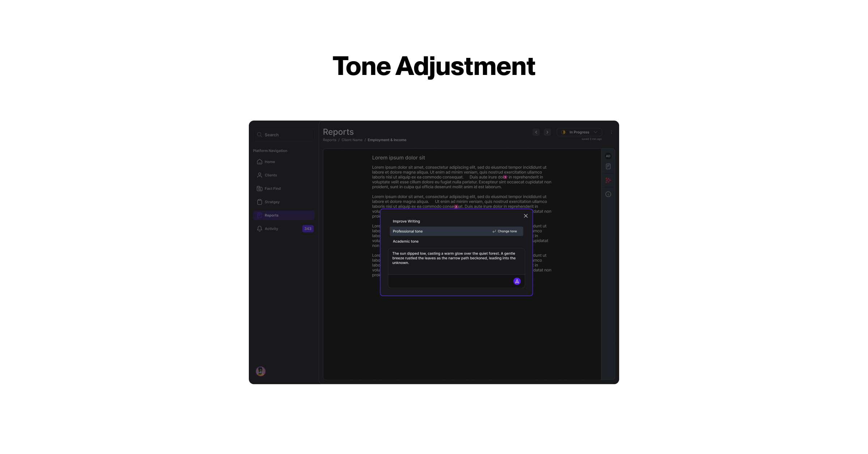
Task: Go to next report with right chevron
Action: (x=547, y=132)
